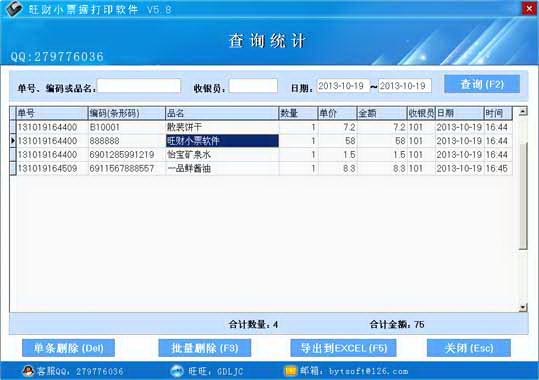Viewport: 539px width, 380px height.
Task: Click the 旺旺: GDLJC footer text
Action: click(216, 371)
